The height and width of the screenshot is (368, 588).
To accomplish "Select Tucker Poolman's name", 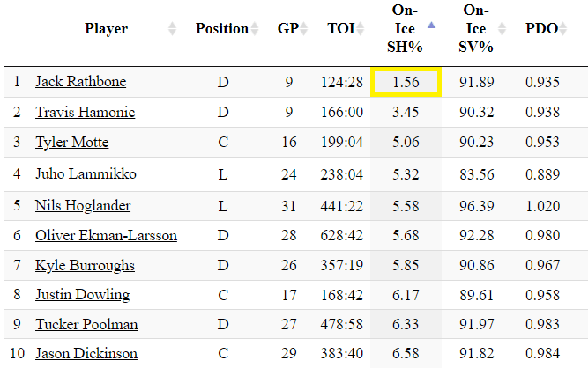I will (x=86, y=324).
